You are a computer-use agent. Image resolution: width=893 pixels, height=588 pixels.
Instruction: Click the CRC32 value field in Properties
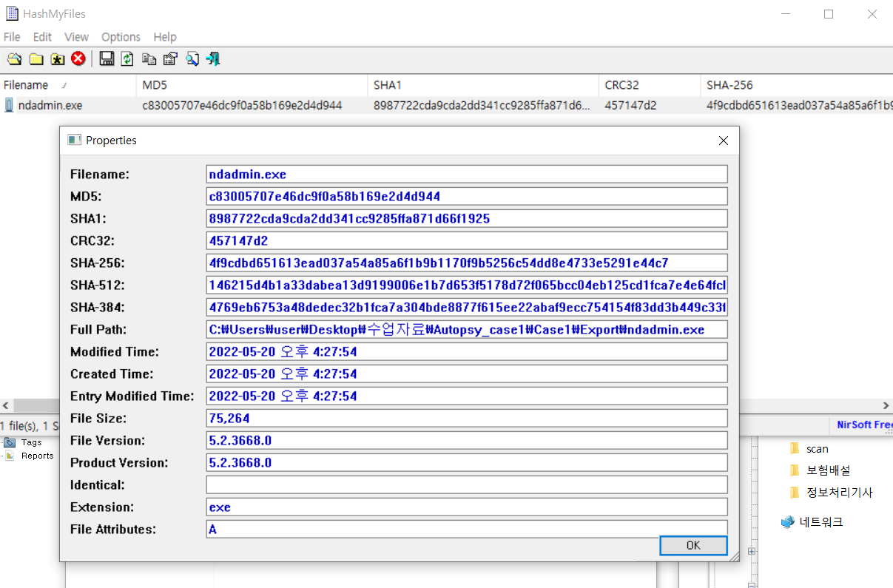pos(467,240)
